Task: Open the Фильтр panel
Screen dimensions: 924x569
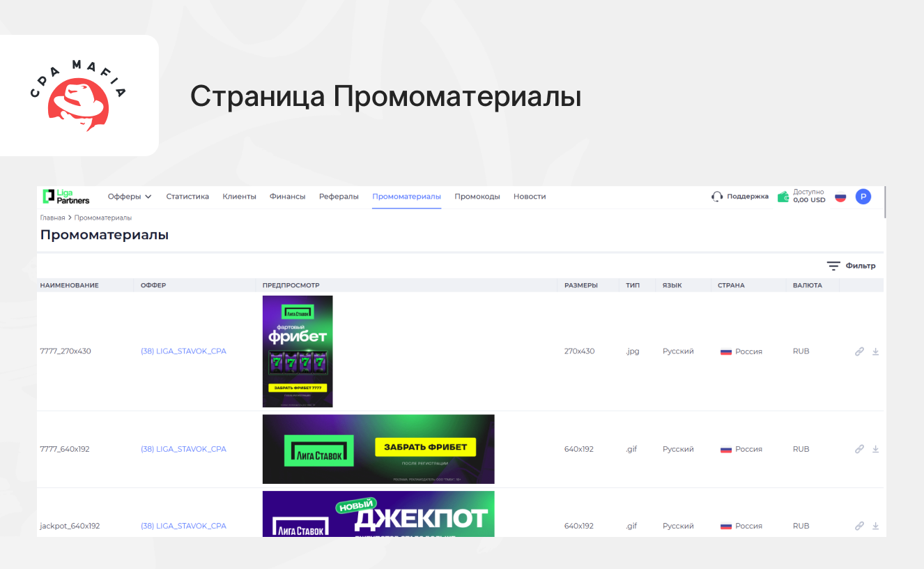Action: tap(852, 266)
